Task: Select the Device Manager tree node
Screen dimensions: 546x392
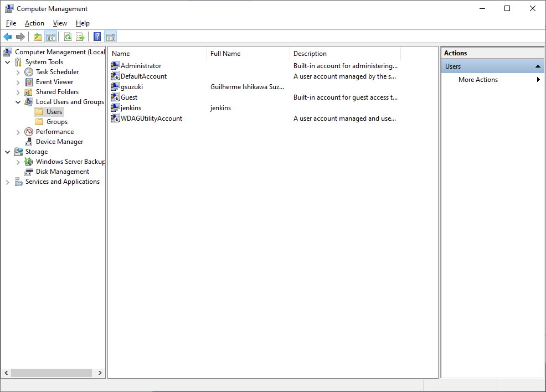Action: click(x=59, y=142)
